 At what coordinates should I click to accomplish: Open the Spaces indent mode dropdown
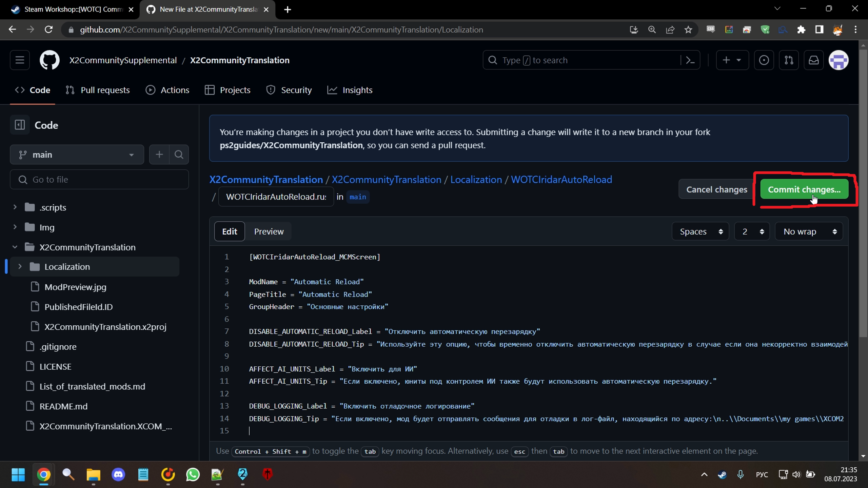point(700,231)
